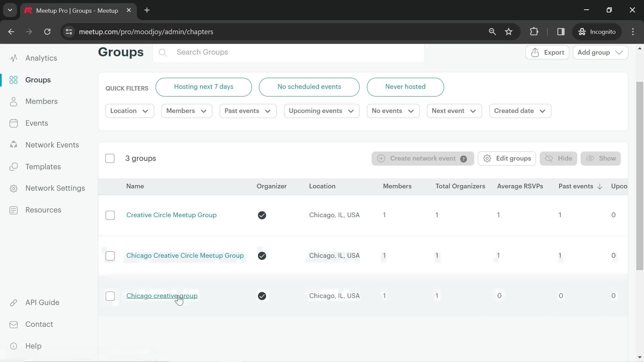Click the Network Settings sidebar icon
This screenshot has height=362, width=644.
pos(13,188)
